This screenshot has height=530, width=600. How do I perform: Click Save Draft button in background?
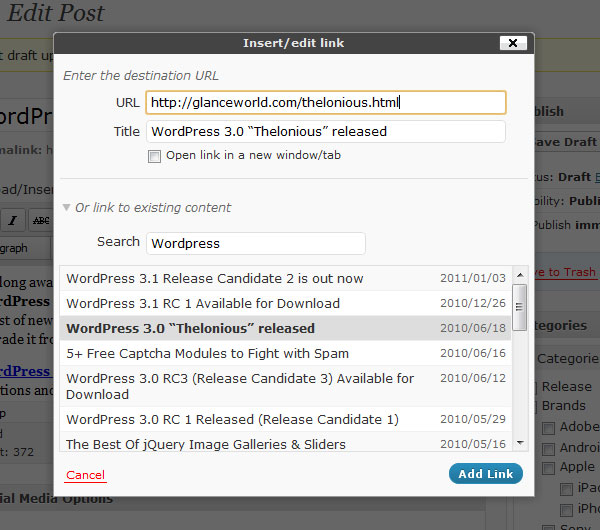pos(566,142)
